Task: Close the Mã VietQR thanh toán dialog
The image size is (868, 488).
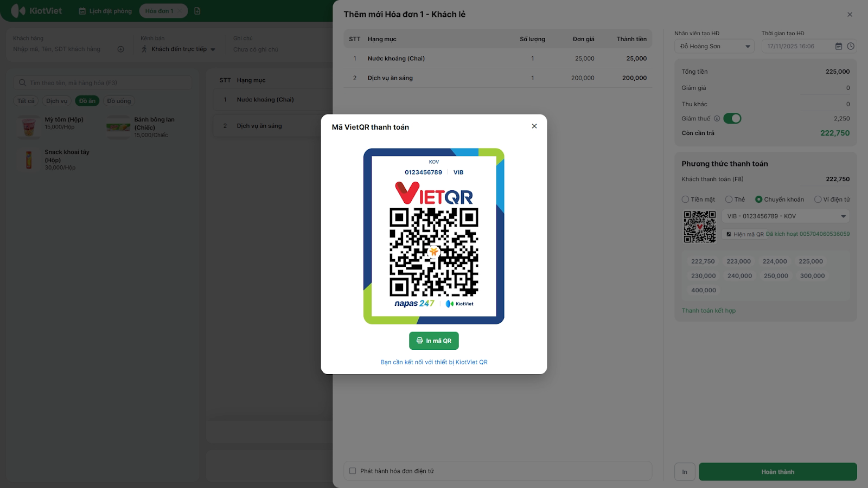Action: tap(534, 126)
